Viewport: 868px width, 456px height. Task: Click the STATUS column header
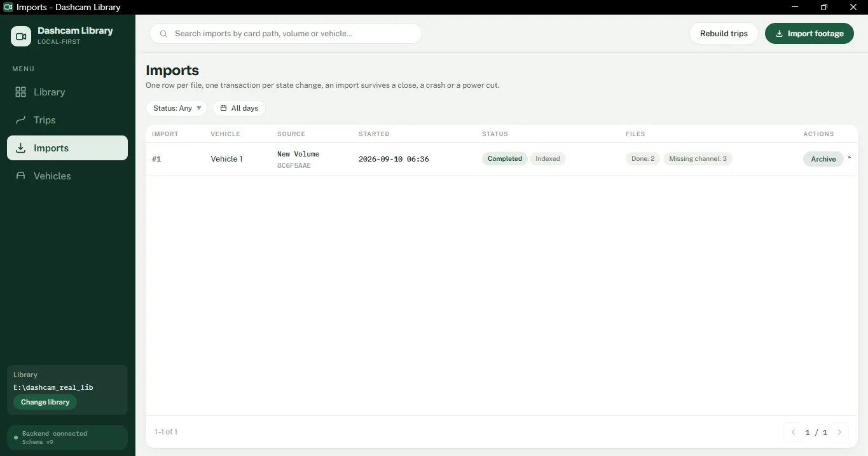pos(495,134)
